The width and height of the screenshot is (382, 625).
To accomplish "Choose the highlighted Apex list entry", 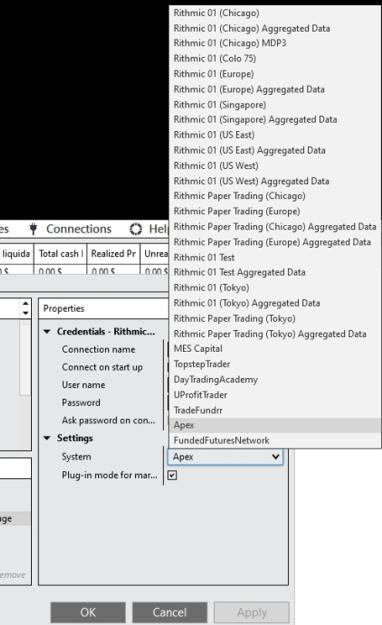I will [274, 425].
